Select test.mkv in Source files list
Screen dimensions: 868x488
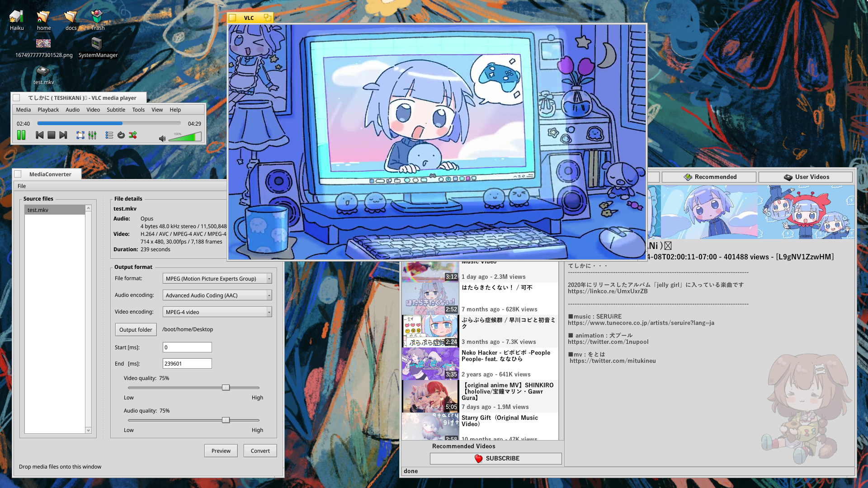coord(55,210)
